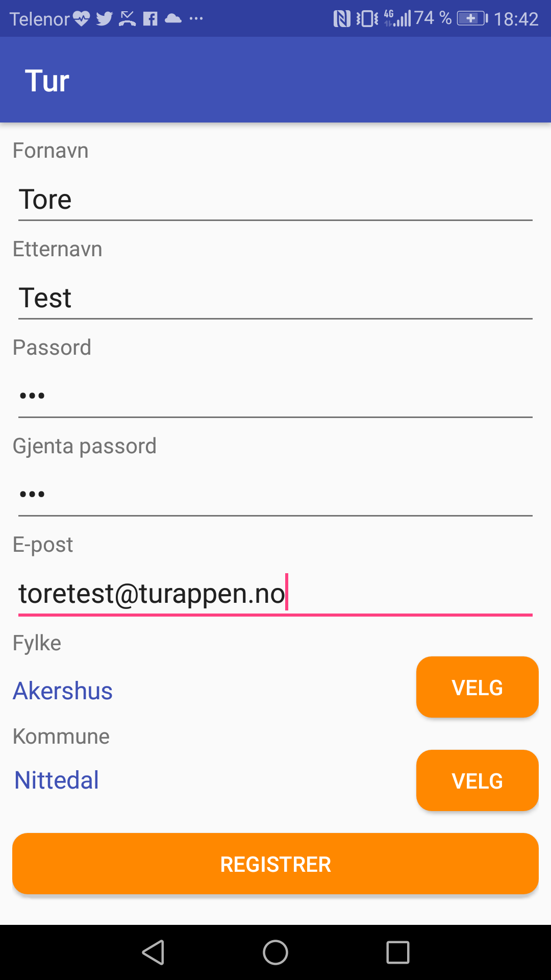Tap the selected municipality Nittedal
The height and width of the screenshot is (980, 551).
[57, 780]
